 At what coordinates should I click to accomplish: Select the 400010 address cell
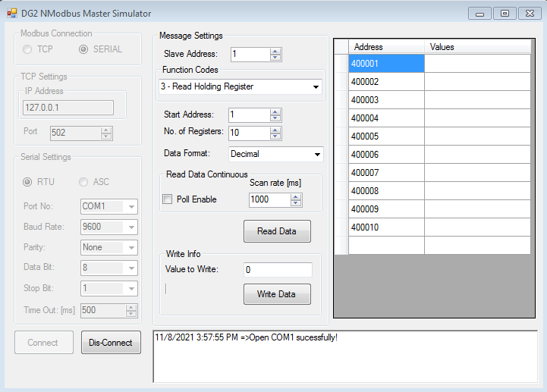[x=386, y=227]
